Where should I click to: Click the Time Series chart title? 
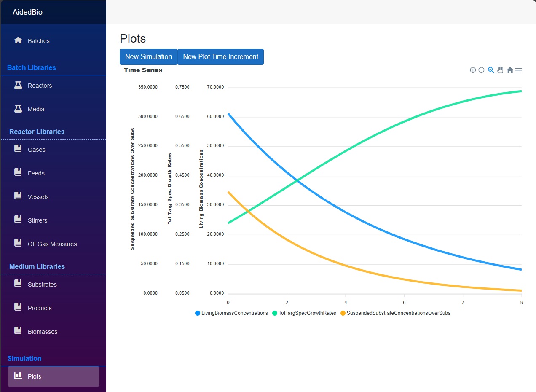[x=143, y=70]
